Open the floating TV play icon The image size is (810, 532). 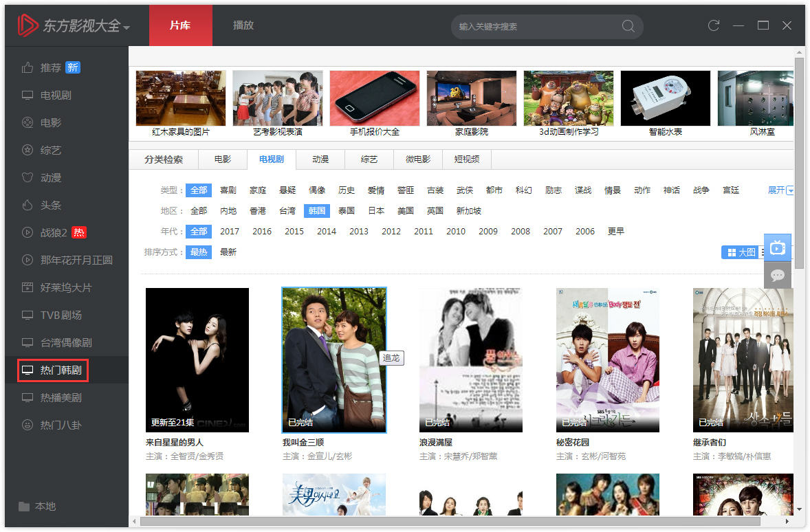click(778, 247)
